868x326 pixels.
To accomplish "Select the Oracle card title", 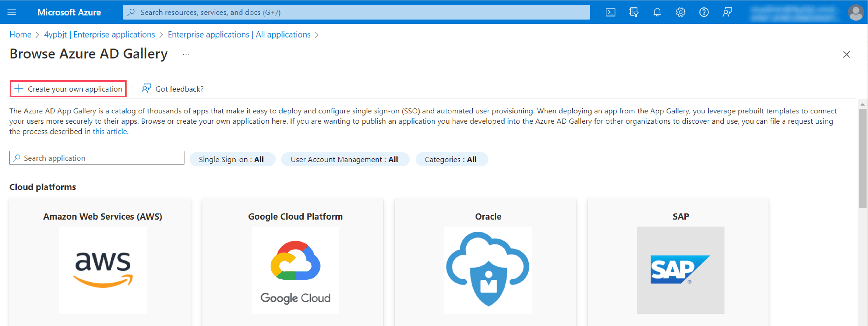I will pos(488,216).
